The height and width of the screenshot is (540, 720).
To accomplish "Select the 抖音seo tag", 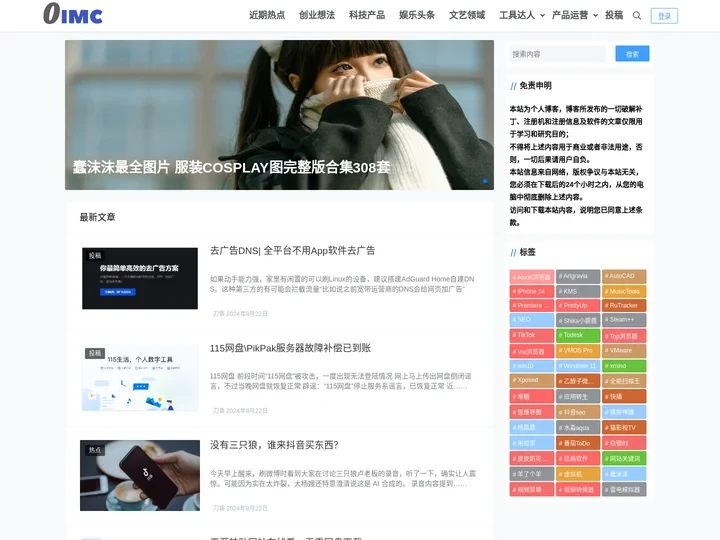I will click(x=578, y=412).
